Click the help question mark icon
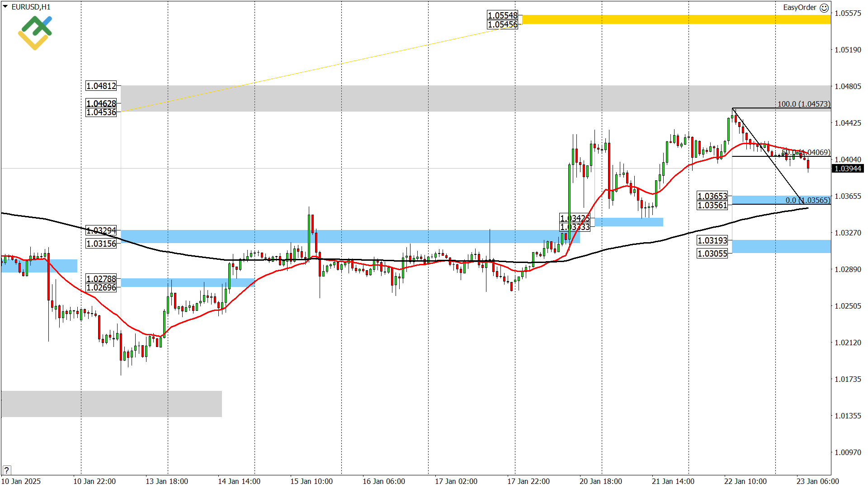The width and height of the screenshot is (868, 488). [x=6, y=469]
